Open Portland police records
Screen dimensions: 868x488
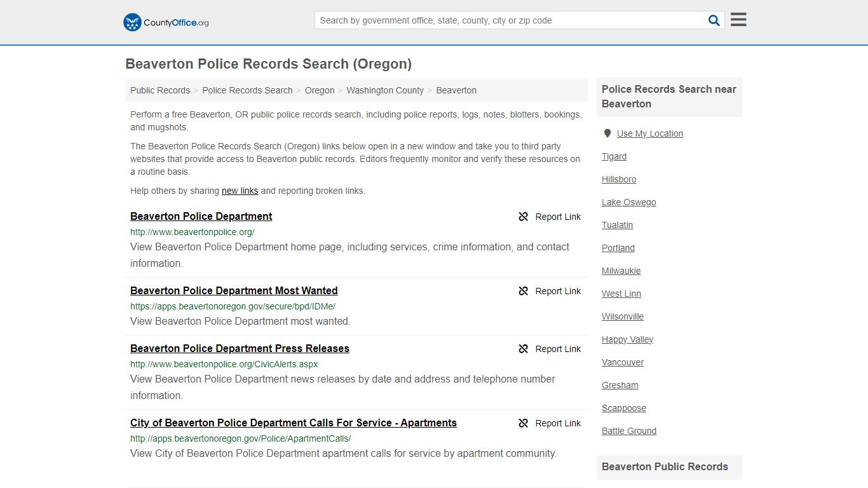click(618, 248)
